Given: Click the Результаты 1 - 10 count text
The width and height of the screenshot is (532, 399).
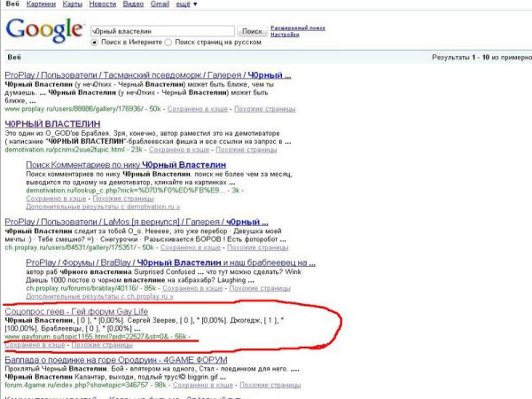Looking at the screenshot, I should point(481,58).
